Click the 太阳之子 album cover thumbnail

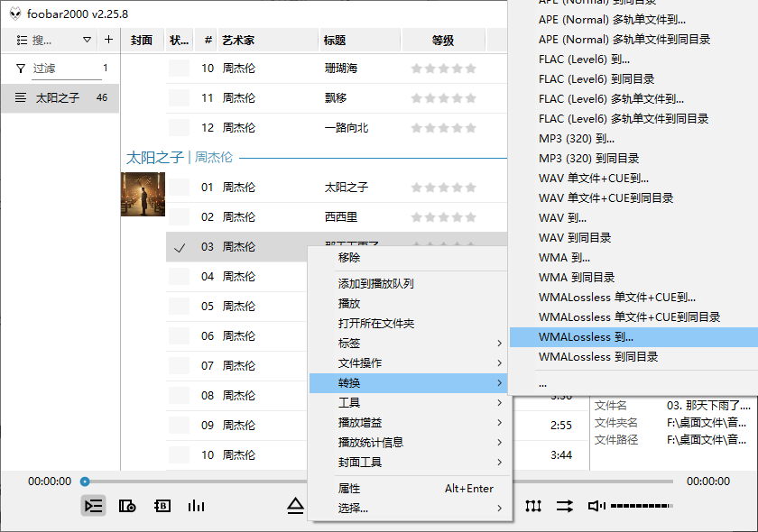[143, 194]
